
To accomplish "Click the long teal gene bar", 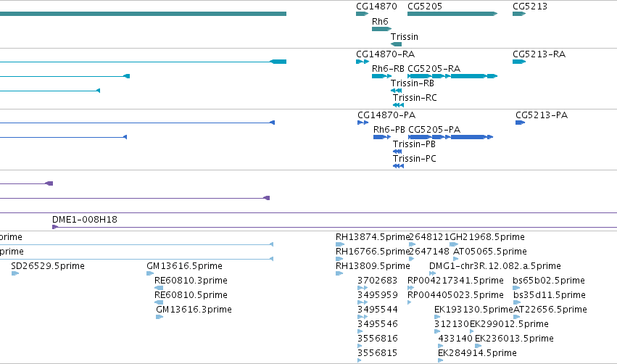I will pyautogui.click(x=143, y=14).
